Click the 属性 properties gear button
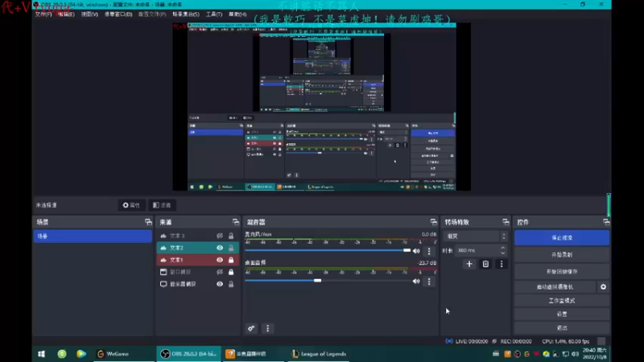The image size is (644, 362). pos(131,205)
